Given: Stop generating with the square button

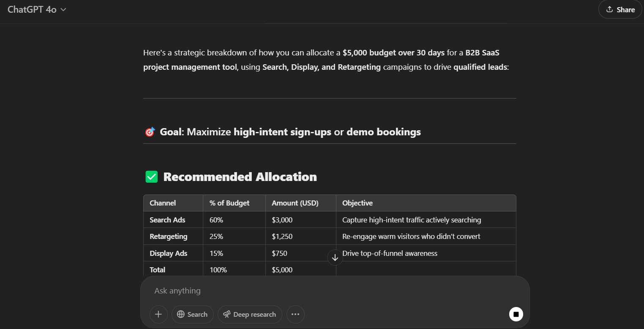Looking at the screenshot, I should click(x=516, y=314).
